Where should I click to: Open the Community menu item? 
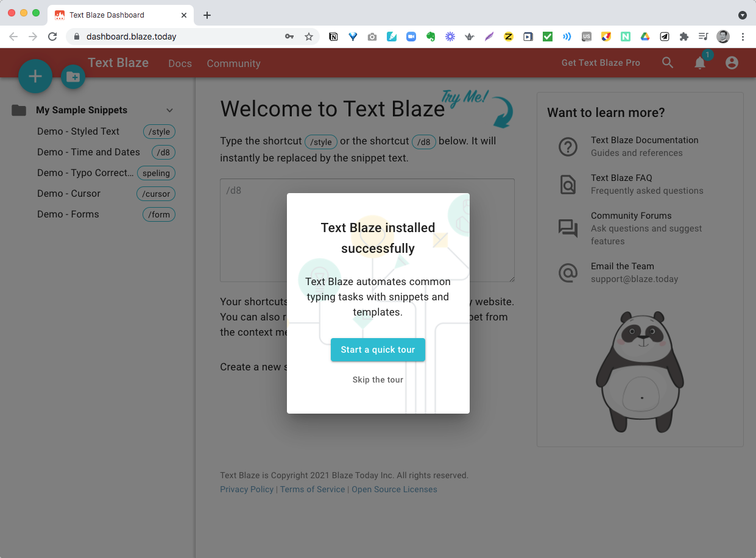tap(233, 63)
